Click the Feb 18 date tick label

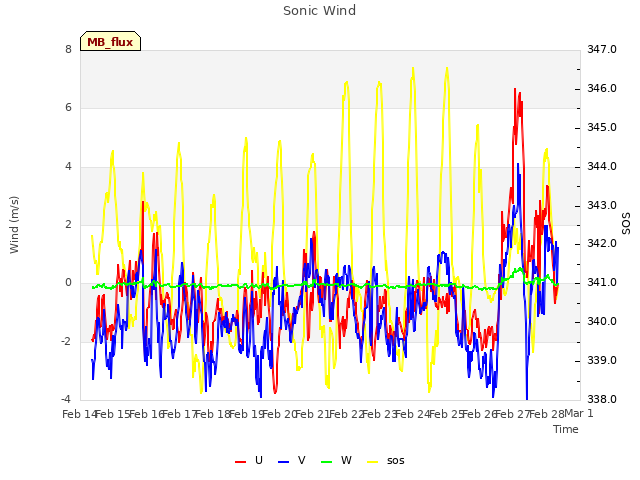click(x=213, y=414)
